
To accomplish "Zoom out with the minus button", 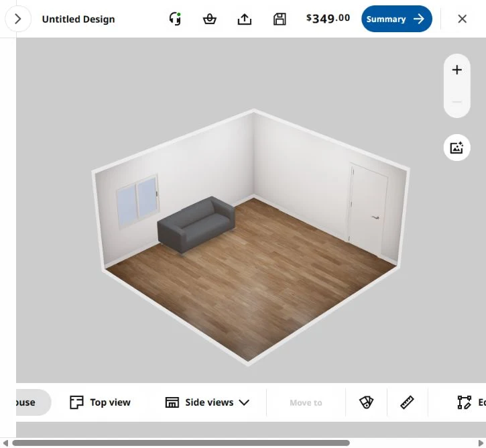I will [457, 102].
